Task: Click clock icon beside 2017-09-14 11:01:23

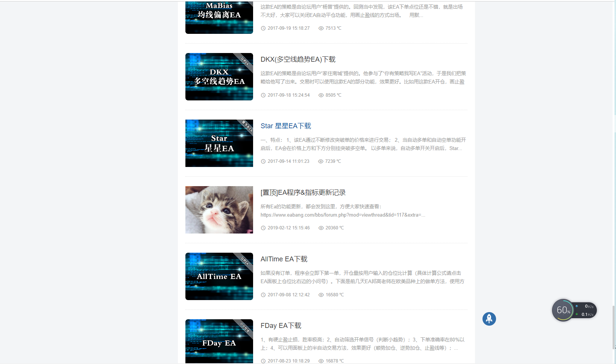Action: tap(263, 161)
